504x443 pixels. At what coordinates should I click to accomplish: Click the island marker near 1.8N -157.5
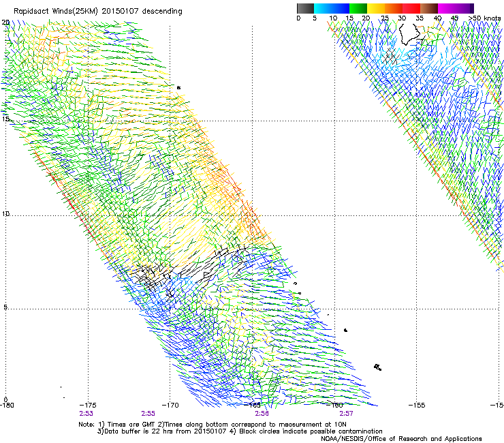(378, 367)
